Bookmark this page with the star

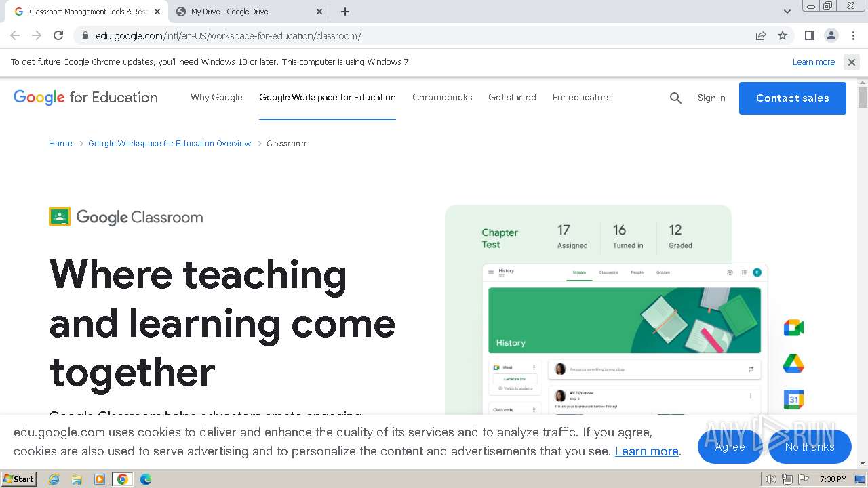point(783,35)
